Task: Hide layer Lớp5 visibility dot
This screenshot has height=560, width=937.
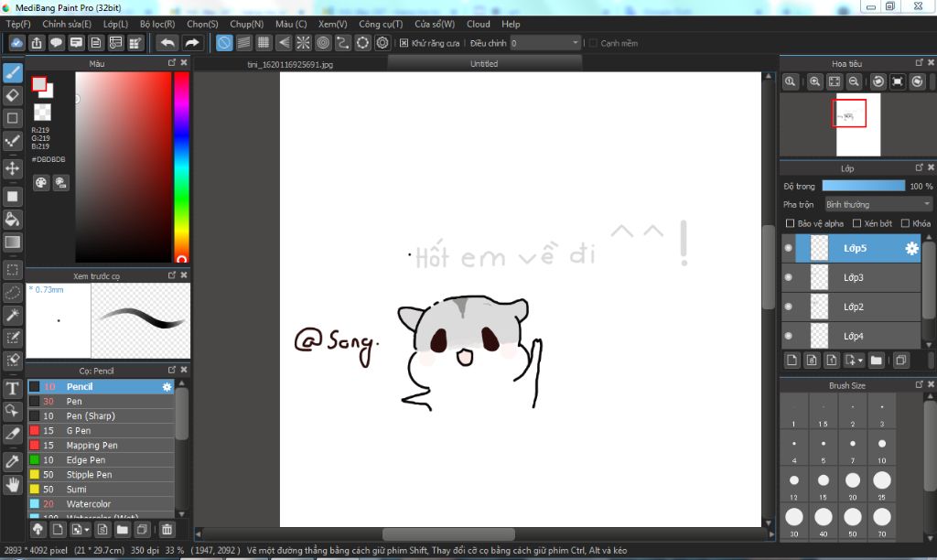Action: (x=788, y=248)
